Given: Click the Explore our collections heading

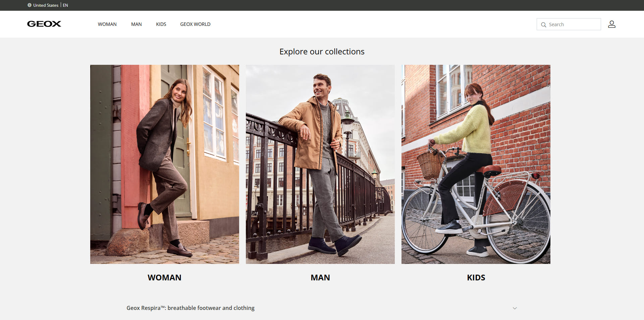Looking at the screenshot, I should pyautogui.click(x=322, y=51).
